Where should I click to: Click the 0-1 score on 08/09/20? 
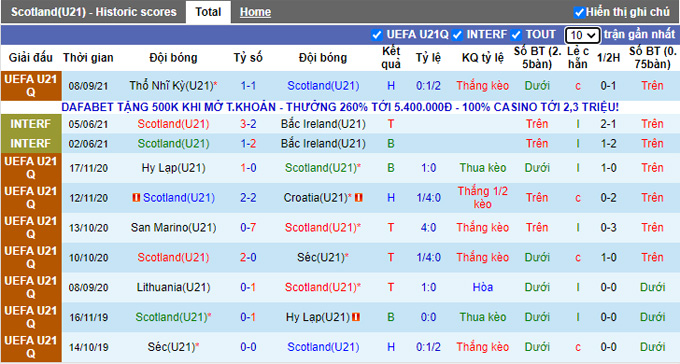(248, 288)
